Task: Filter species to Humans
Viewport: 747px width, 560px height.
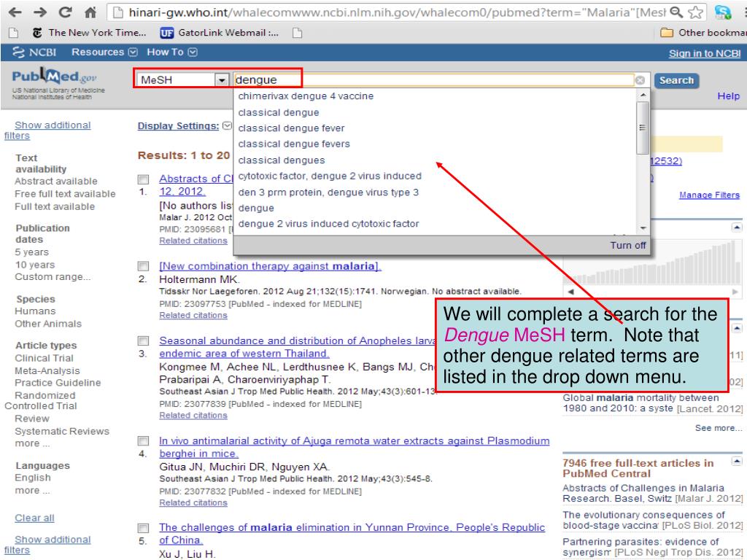Action: (x=35, y=311)
